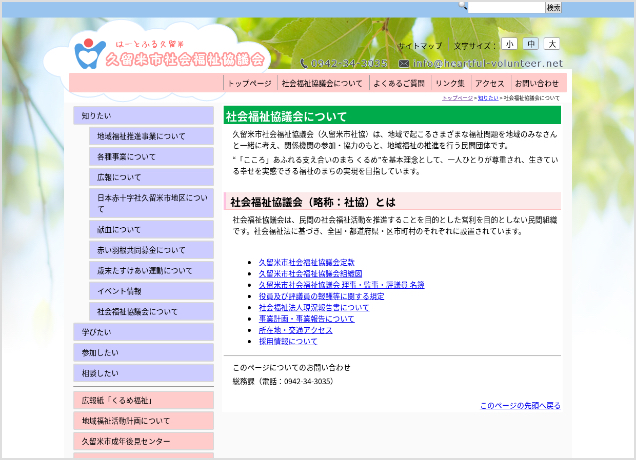Expand the 参加したい sidebar section
636x460 pixels.
(x=143, y=352)
